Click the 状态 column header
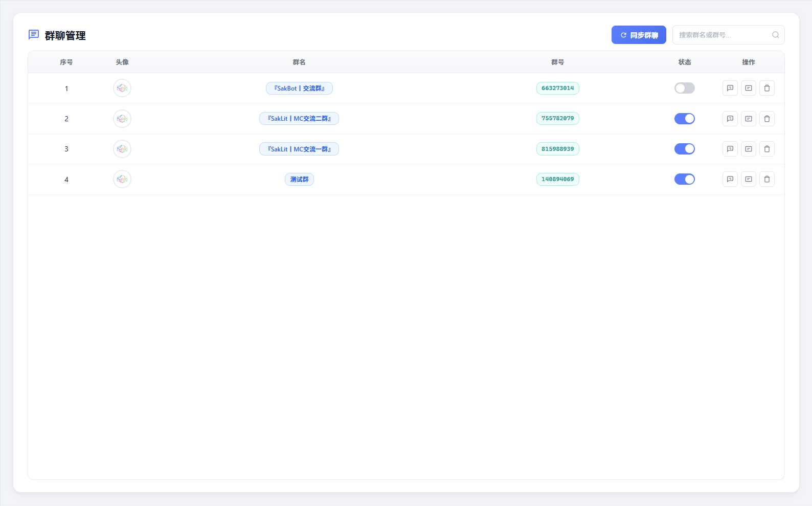 (x=685, y=62)
